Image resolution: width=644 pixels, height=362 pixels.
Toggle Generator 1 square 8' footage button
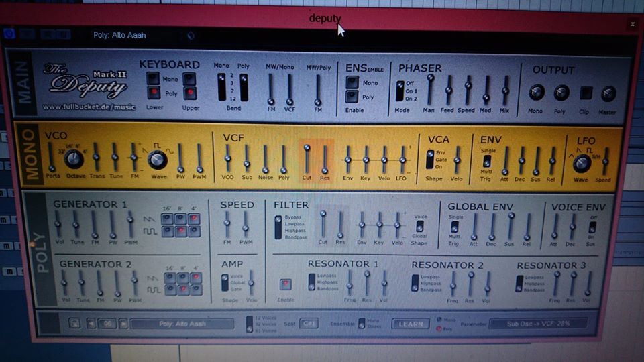pos(180,231)
